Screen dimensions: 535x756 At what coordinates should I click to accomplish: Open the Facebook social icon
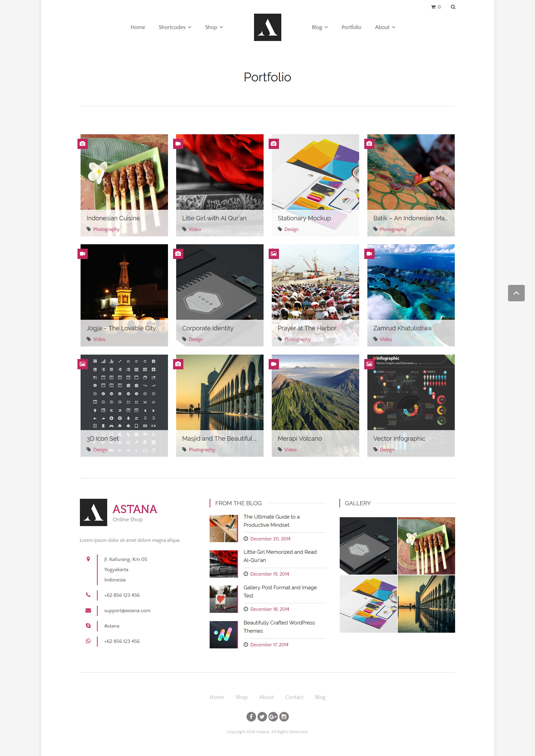coord(251,716)
